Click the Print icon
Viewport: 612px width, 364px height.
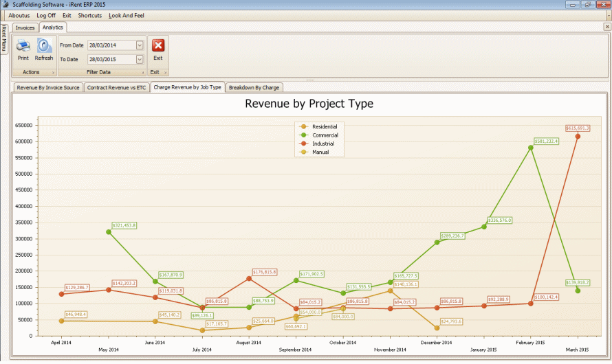click(23, 45)
